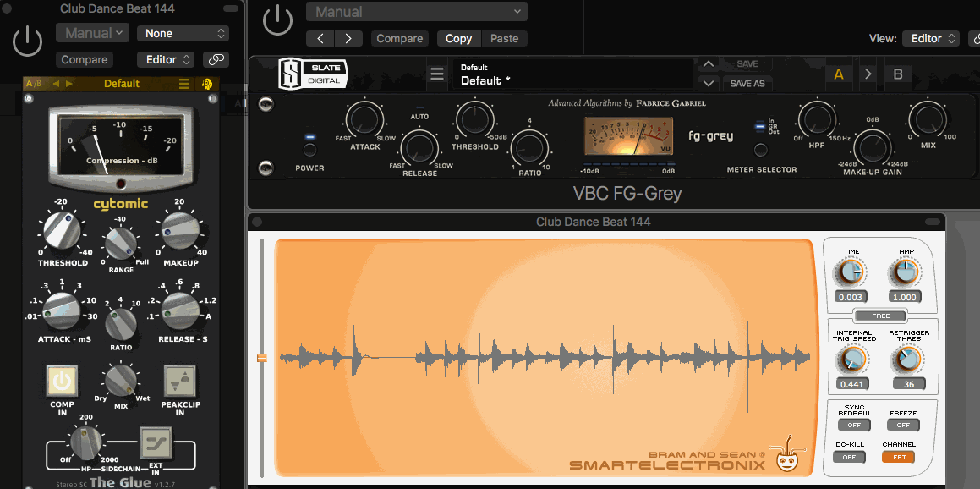
Task: Click next setting arrow in FG-Grey header
Action: (x=348, y=38)
